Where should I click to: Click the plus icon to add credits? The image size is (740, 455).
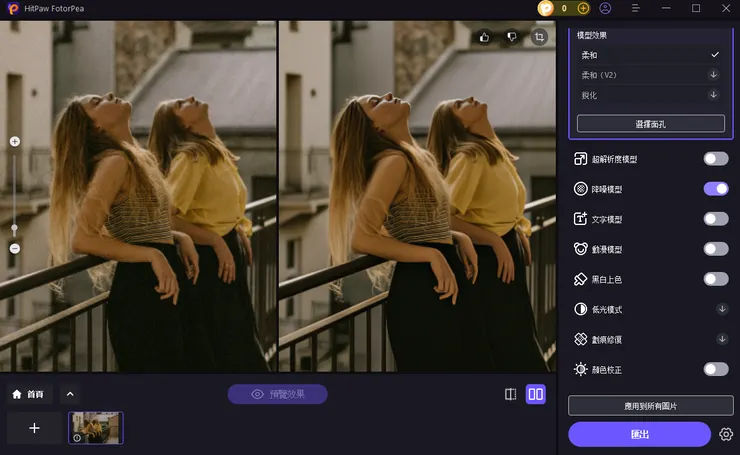point(583,8)
